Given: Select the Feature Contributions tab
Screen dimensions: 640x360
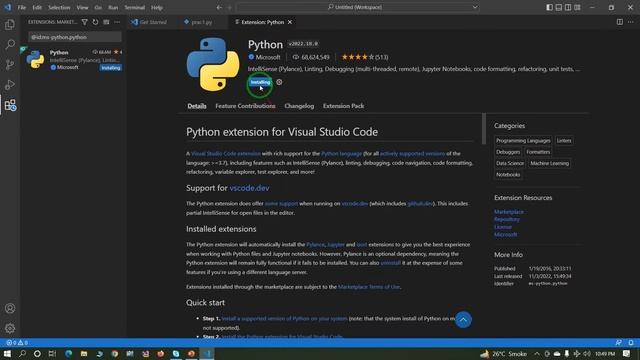Looking at the screenshot, I should 245,106.
